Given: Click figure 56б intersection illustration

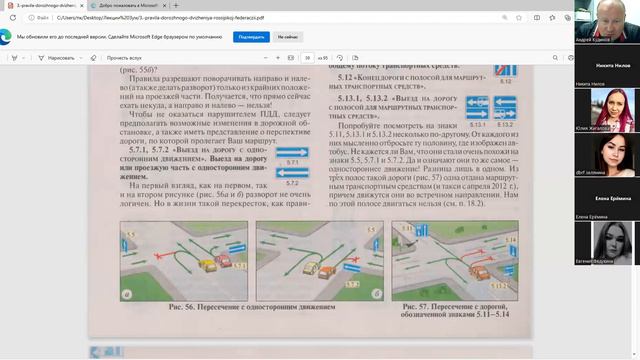Looking at the screenshot, I should point(320,261).
